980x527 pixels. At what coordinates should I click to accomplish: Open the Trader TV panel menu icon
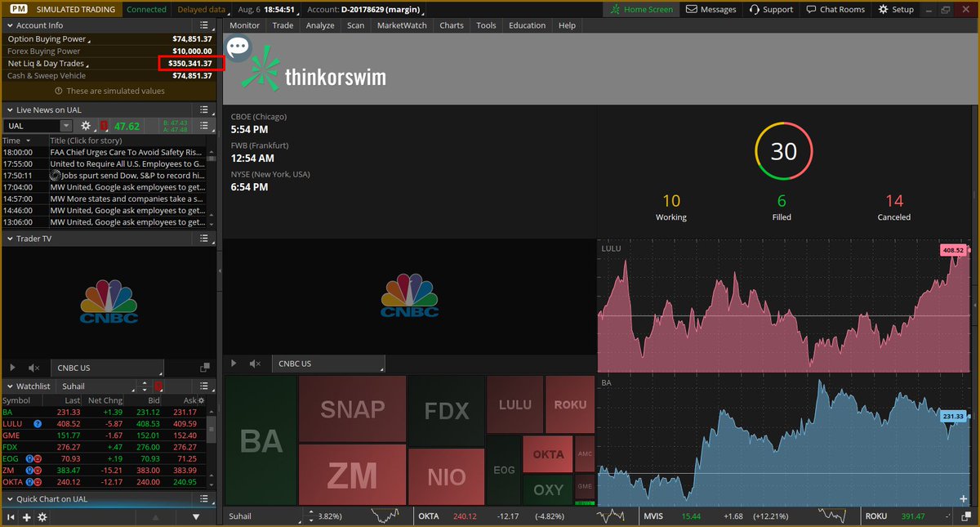pos(205,239)
